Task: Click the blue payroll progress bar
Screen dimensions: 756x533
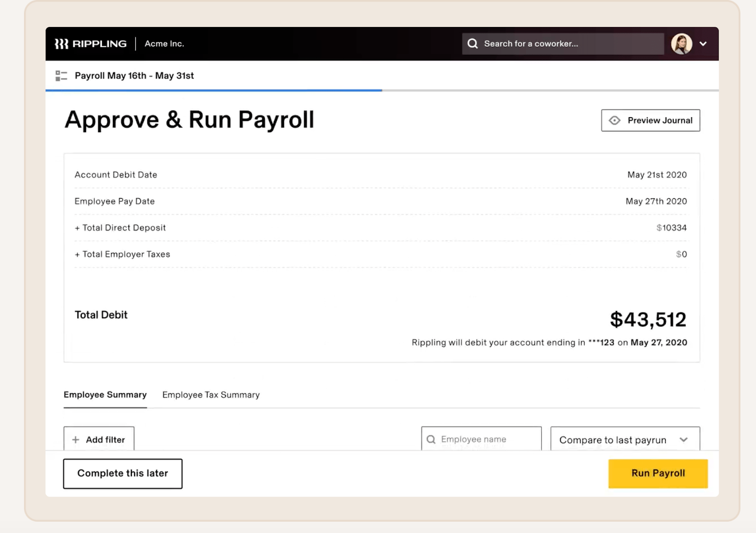Action: [214, 90]
